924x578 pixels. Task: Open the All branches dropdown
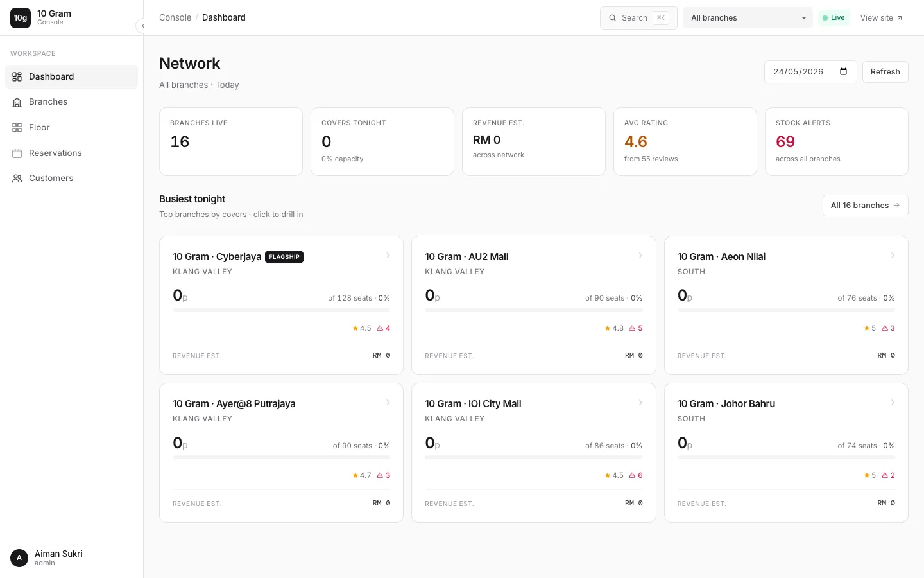point(748,18)
